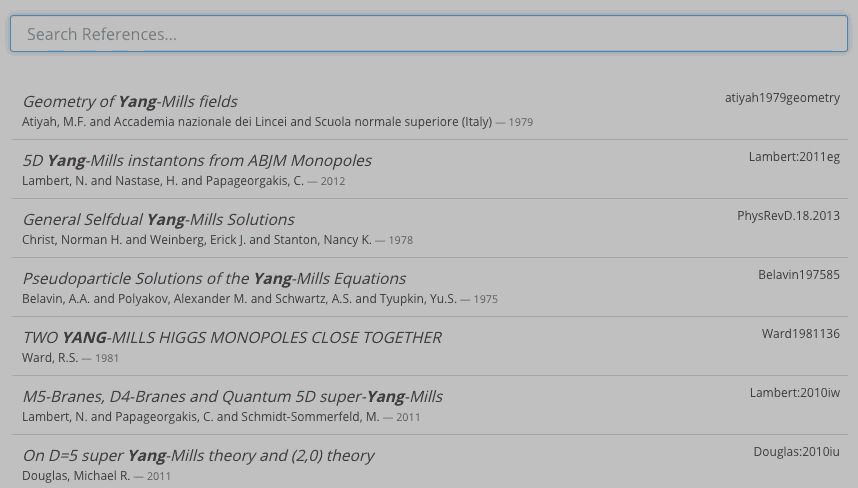Open M5-Branes, D4-Branes and Quantum 5D super-Yang-Mills

pos(233,397)
